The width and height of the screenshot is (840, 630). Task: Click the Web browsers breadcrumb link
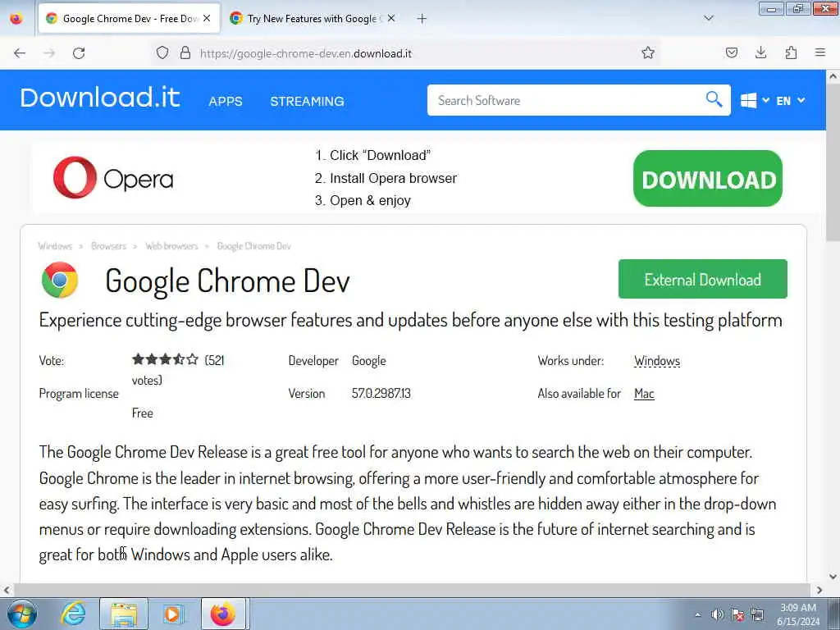click(x=171, y=246)
